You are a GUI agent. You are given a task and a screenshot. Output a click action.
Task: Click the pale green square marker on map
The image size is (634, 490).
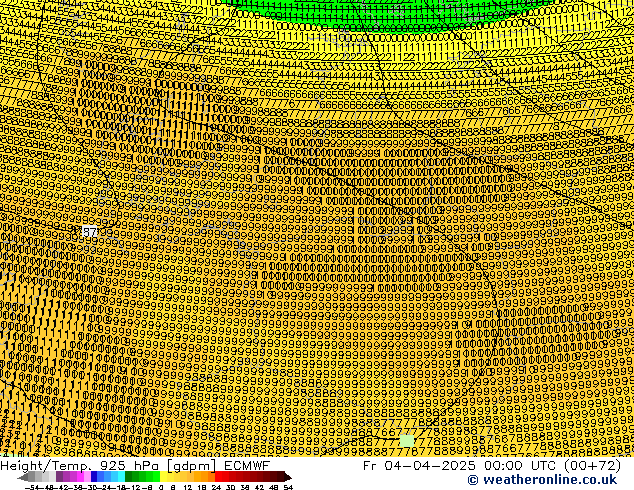click(x=407, y=440)
